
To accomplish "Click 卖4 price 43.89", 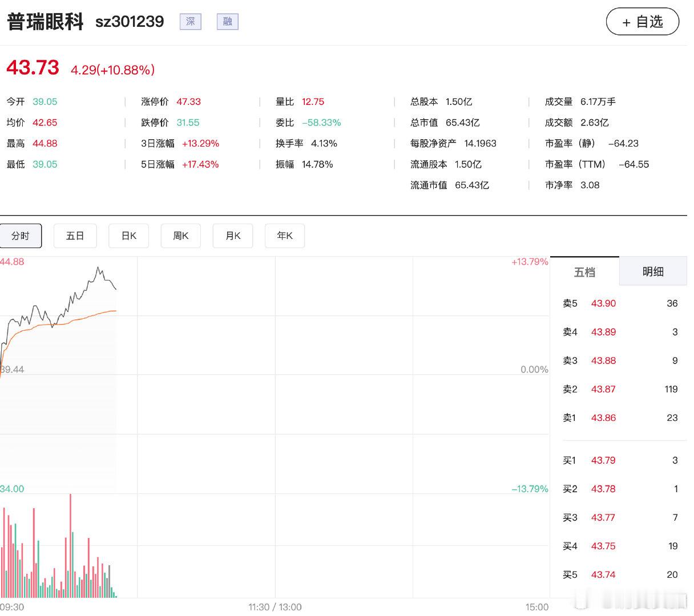I will [x=603, y=332].
